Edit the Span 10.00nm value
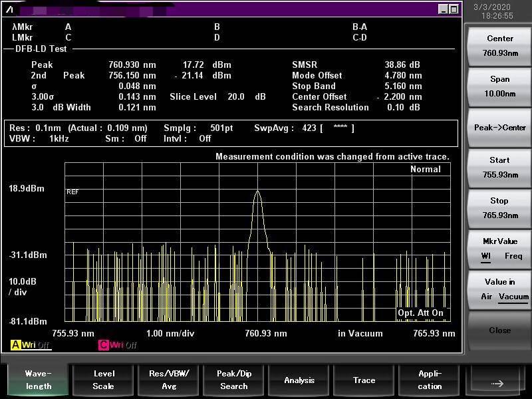The image size is (532, 399). [500, 86]
